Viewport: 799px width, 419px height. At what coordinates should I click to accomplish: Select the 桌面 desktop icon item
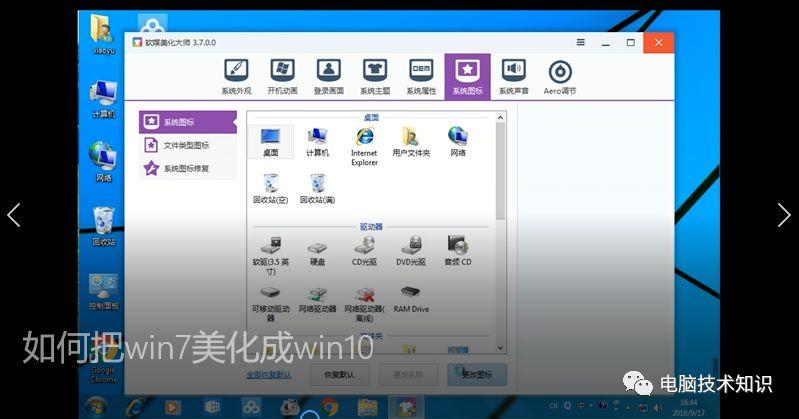pos(271,142)
